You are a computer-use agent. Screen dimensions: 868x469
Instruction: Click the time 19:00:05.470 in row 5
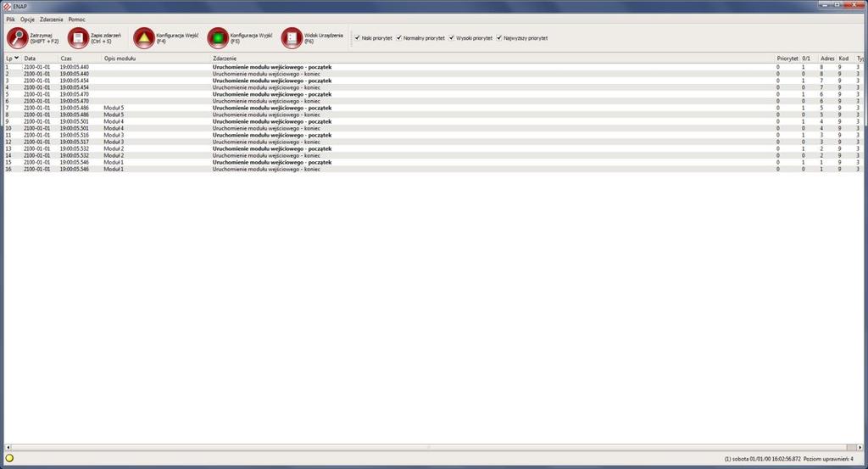tap(75, 94)
